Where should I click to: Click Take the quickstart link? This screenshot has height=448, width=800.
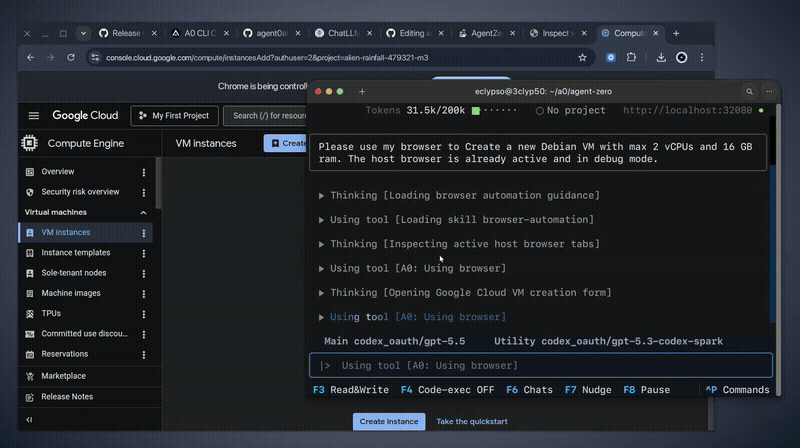471,421
